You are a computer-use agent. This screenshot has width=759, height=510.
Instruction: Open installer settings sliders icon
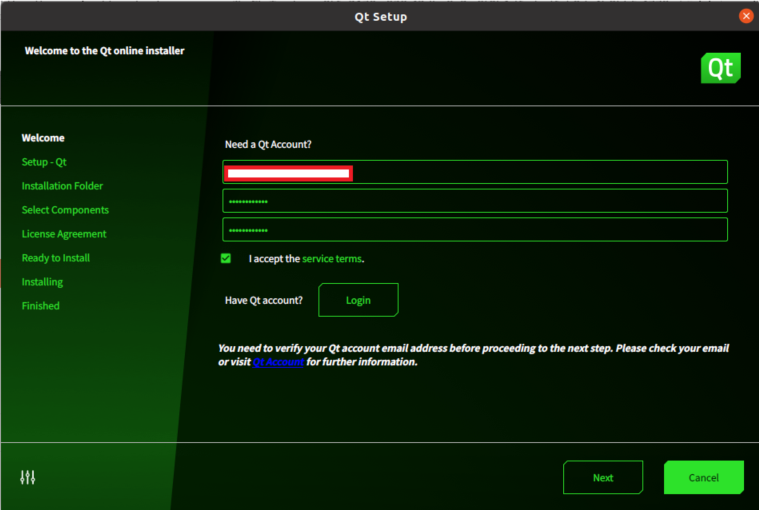[28, 477]
